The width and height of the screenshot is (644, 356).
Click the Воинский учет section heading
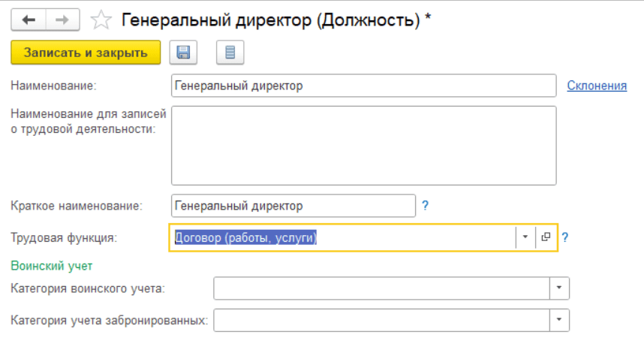51,266
